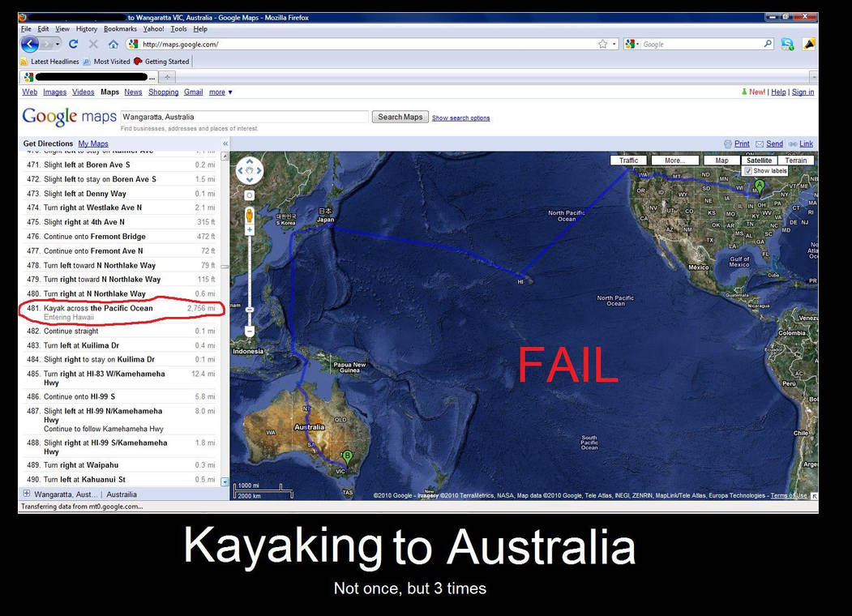Select the Pegman for Street View
852x616 pixels.
point(249,216)
